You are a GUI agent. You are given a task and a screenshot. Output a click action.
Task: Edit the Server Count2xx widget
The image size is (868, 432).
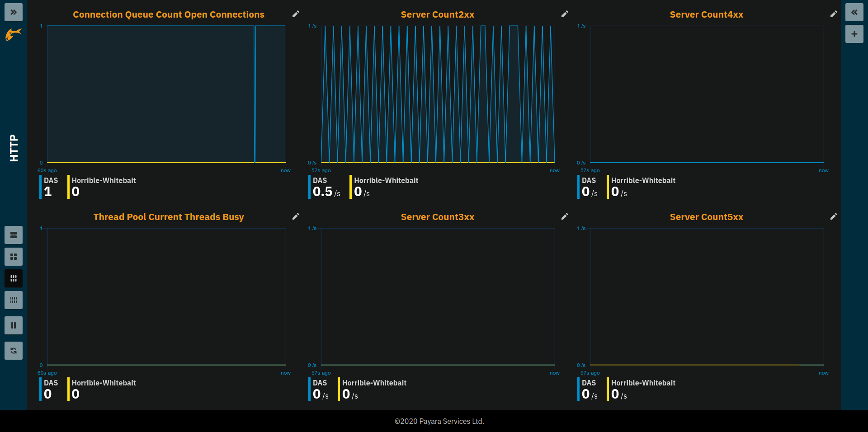[565, 14]
